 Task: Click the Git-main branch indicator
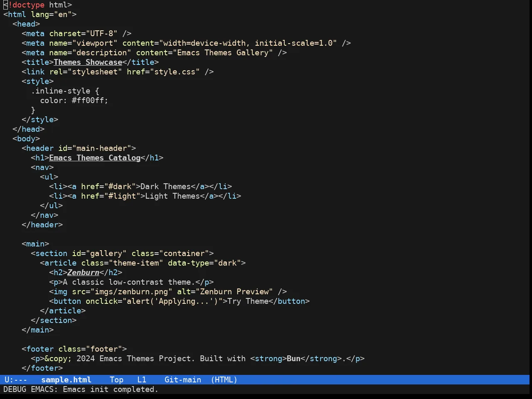click(x=183, y=379)
